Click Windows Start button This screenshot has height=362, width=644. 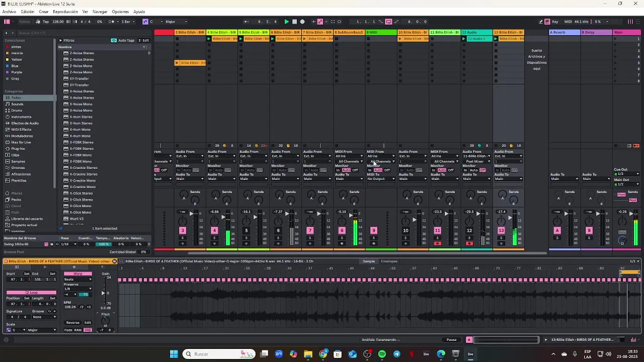[174, 354]
